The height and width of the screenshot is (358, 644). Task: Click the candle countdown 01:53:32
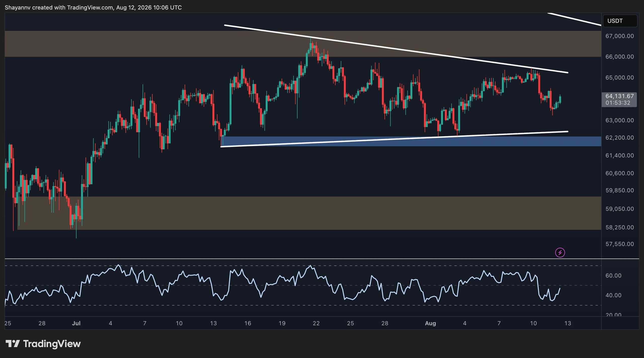[618, 103]
